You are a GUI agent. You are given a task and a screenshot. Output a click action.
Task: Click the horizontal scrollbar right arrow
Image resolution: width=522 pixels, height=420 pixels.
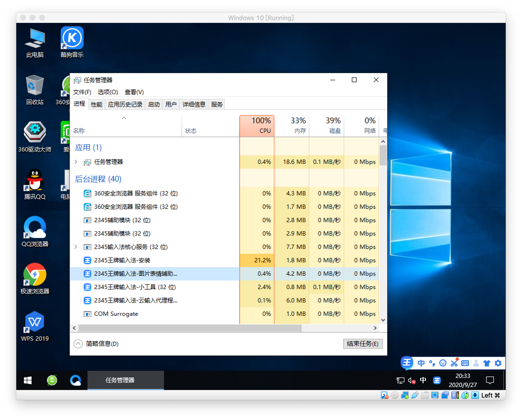pos(375,328)
